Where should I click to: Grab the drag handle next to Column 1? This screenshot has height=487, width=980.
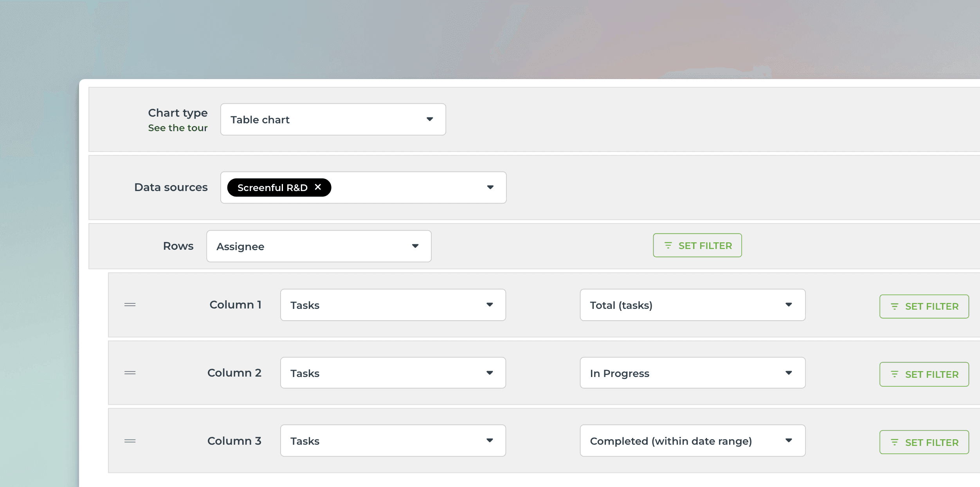[130, 305]
